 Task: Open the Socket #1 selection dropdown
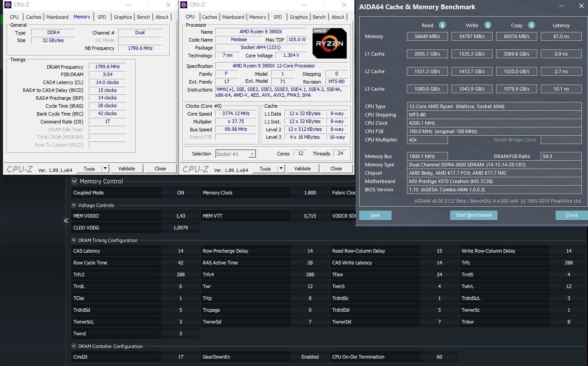coord(252,154)
